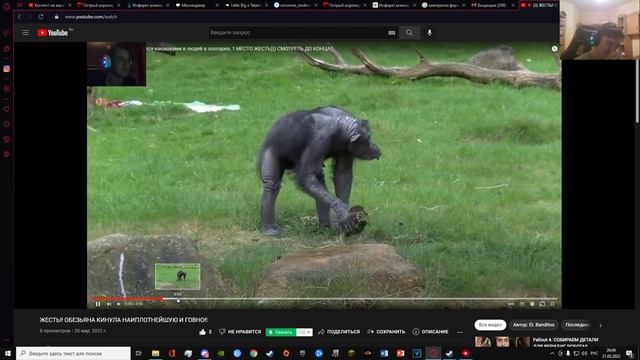Image resolution: width=640 pixels, height=360 pixels.
Task: Open Microsoft Word from the taskbar
Action: tap(384, 353)
